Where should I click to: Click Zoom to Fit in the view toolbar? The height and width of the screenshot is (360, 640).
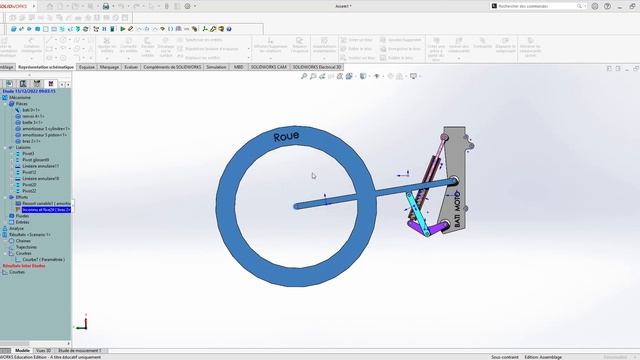click(x=304, y=76)
